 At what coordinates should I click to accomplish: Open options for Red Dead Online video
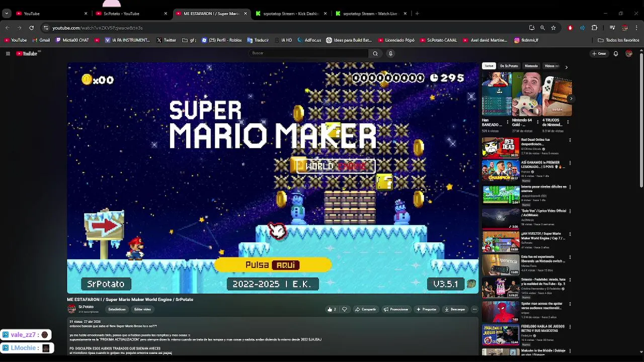tap(570, 140)
